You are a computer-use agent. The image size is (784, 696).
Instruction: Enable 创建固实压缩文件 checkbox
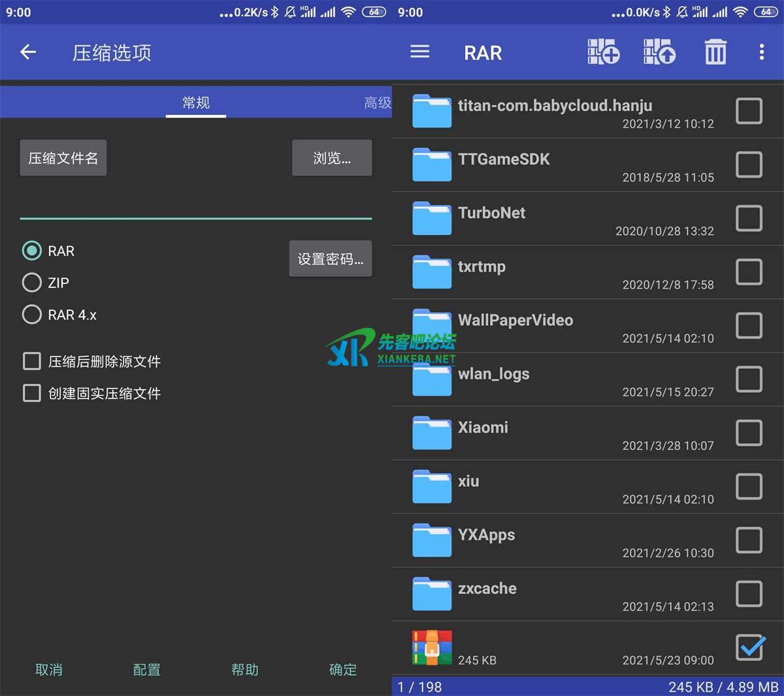32,393
